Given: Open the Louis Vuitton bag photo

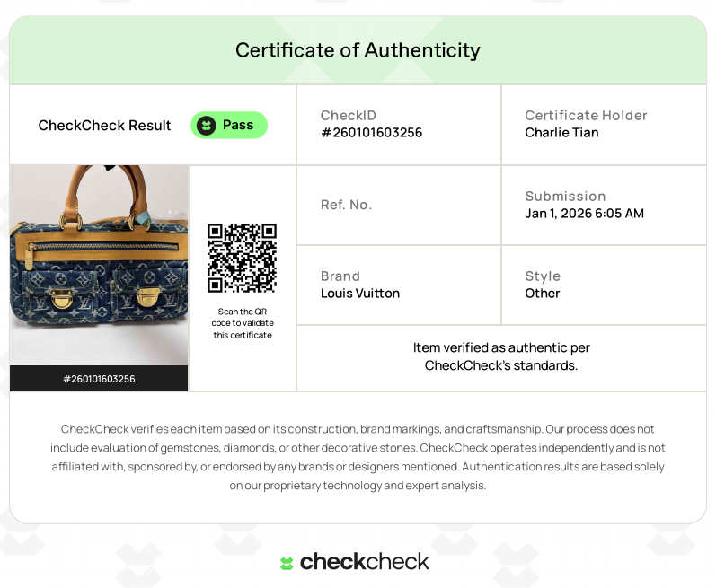Looking at the screenshot, I should pos(99,265).
